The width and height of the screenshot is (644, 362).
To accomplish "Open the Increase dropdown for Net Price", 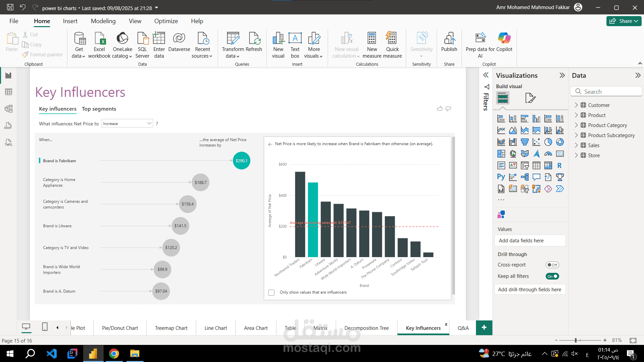I will pyautogui.click(x=127, y=123).
